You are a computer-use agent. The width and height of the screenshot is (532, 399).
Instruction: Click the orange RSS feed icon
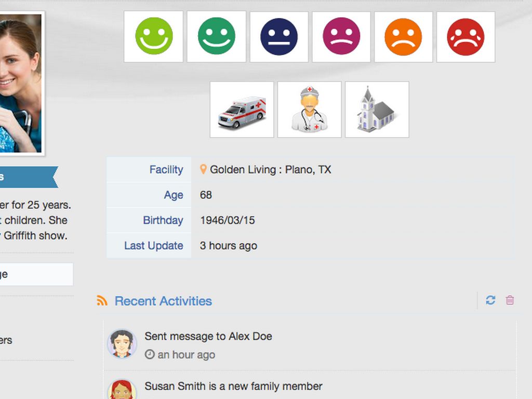click(x=102, y=301)
